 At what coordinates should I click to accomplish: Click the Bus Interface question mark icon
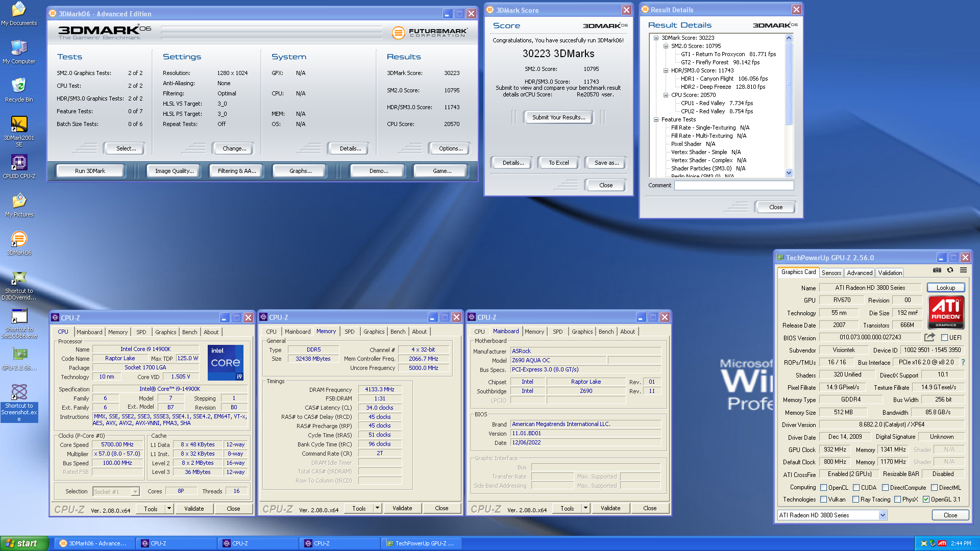point(963,362)
